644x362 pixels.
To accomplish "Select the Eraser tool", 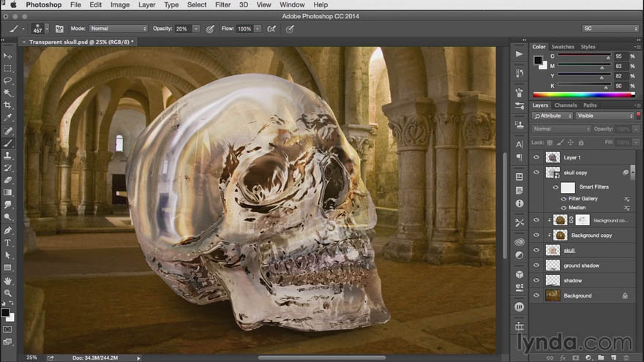I will [7, 180].
